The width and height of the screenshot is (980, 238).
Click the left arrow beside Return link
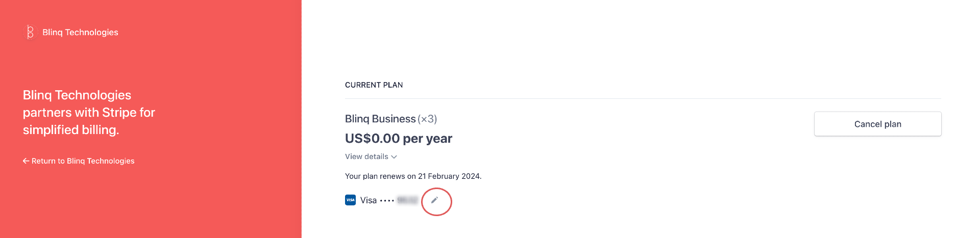click(x=26, y=161)
